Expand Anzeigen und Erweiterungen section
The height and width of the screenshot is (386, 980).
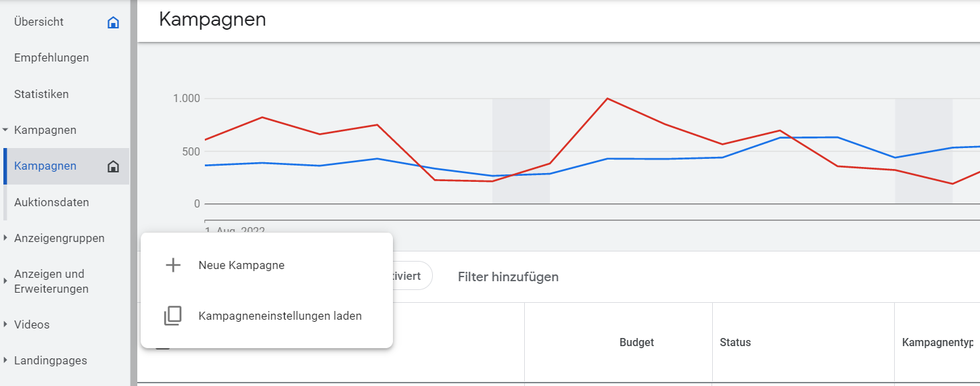(5, 281)
